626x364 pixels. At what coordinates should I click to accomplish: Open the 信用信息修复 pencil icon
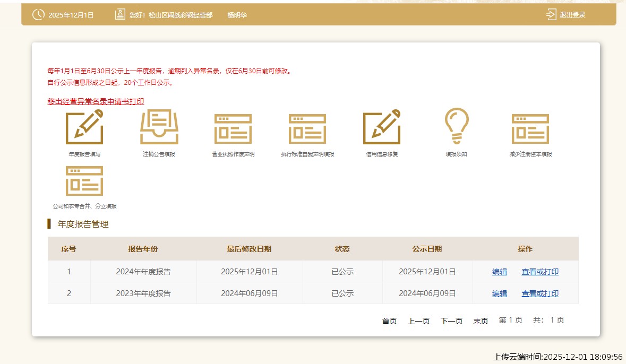point(382,127)
